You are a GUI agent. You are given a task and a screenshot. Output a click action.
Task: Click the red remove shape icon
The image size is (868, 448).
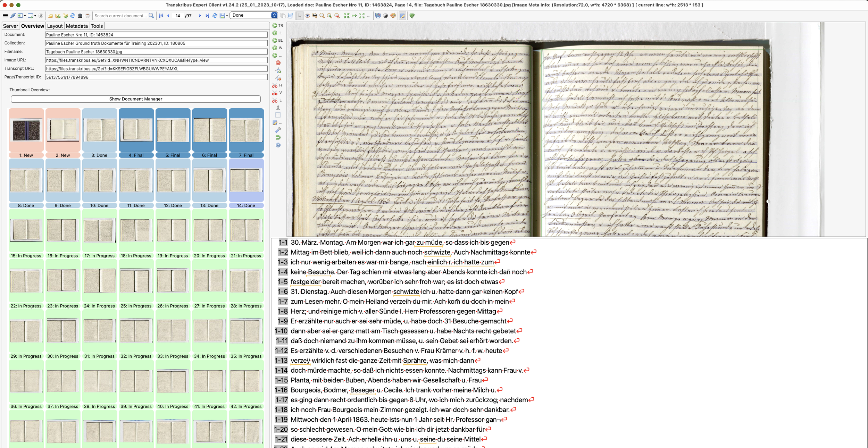pyautogui.click(x=278, y=63)
